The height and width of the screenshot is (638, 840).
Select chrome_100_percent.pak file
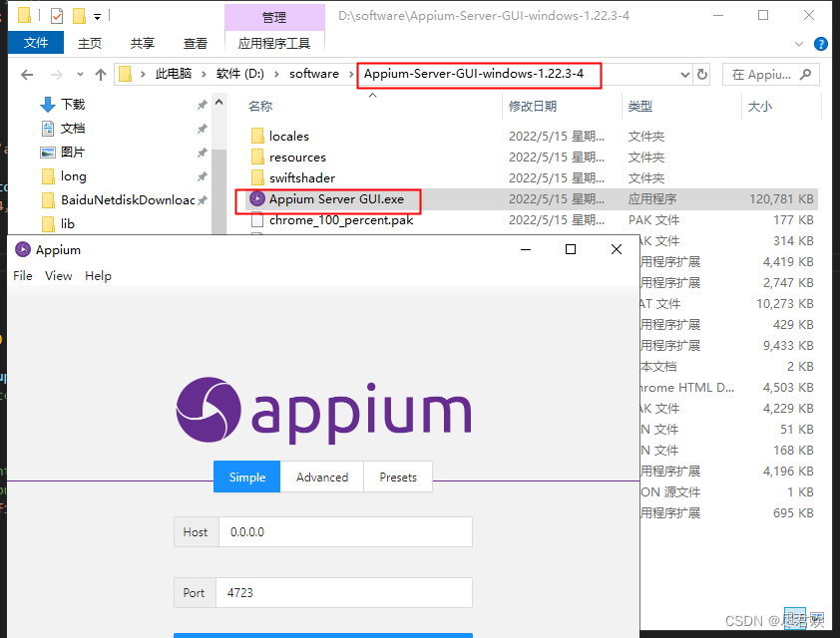(341, 220)
